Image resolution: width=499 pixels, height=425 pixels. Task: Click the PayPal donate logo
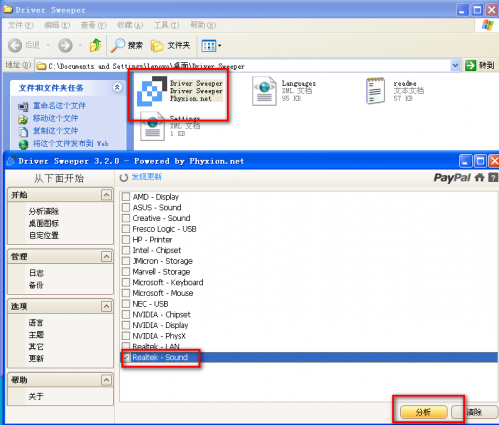(x=452, y=178)
